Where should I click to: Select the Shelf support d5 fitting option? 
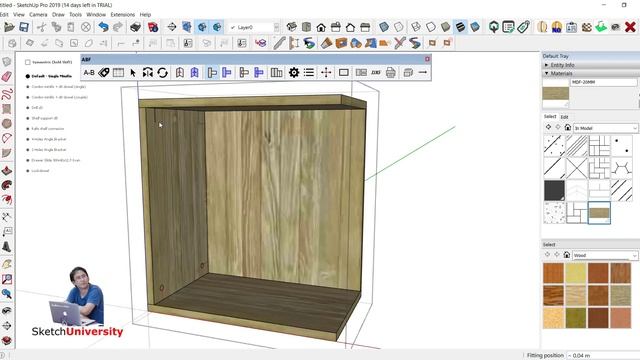[x=42, y=118]
